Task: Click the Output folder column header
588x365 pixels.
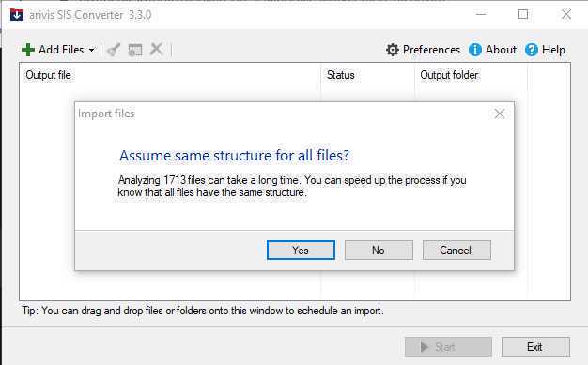Action: (449, 75)
